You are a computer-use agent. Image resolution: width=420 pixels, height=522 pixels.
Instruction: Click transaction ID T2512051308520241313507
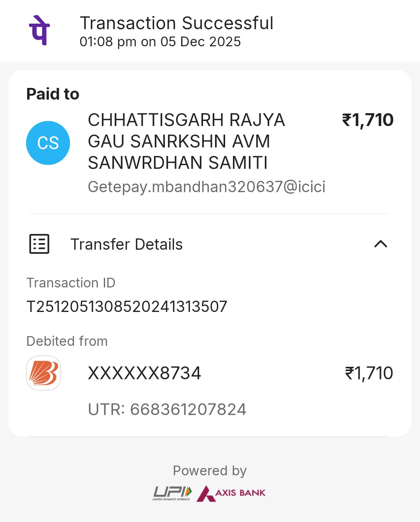(127, 307)
